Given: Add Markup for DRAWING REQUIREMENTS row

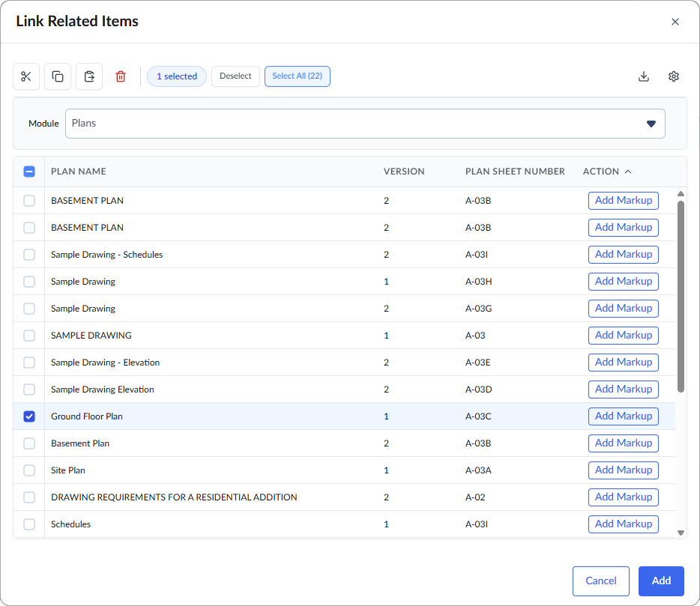Looking at the screenshot, I should (624, 497).
